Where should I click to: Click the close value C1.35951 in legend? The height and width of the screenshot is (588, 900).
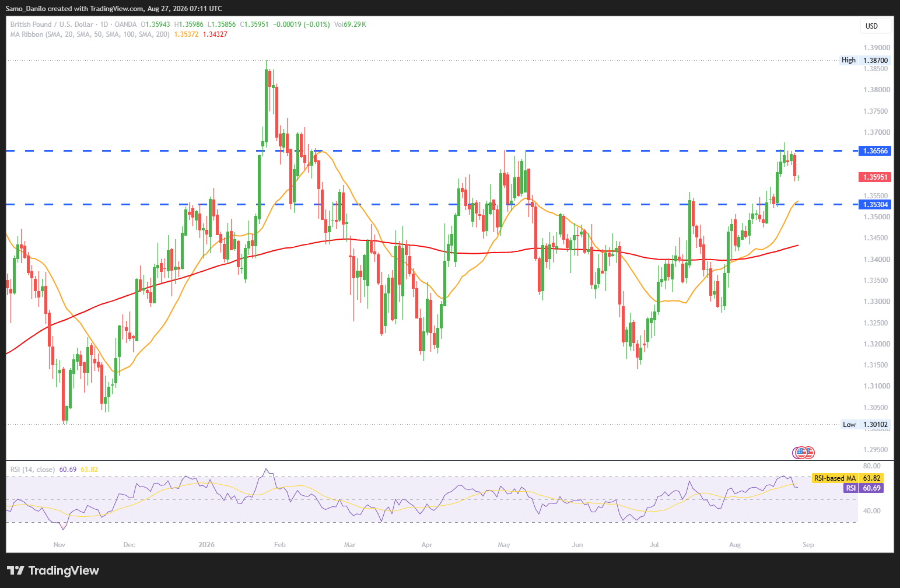254,24
